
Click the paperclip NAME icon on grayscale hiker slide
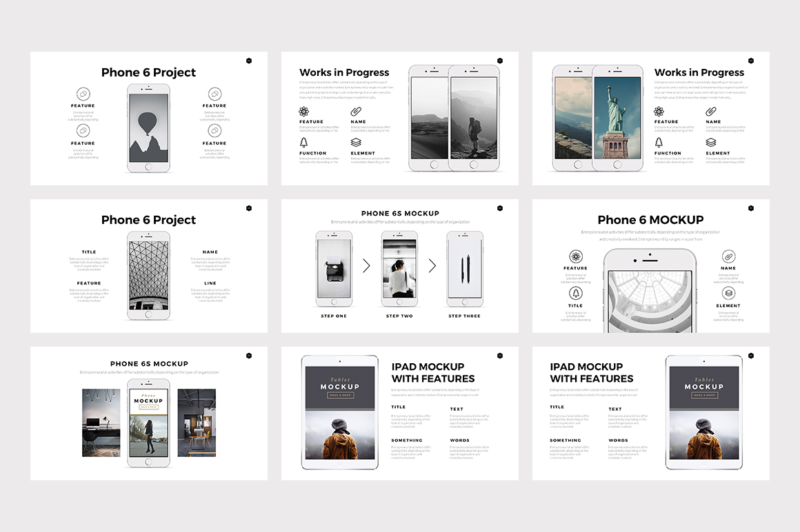[356, 112]
